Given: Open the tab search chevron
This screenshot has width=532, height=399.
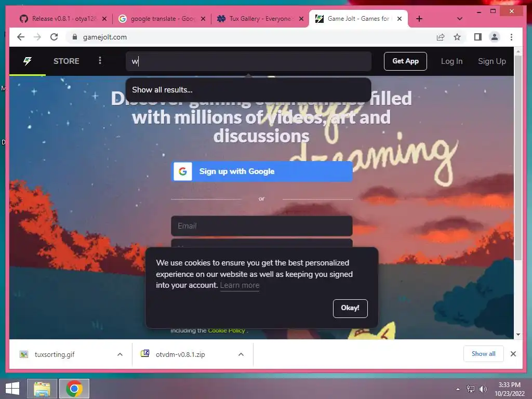Looking at the screenshot, I should pyautogui.click(x=460, y=19).
